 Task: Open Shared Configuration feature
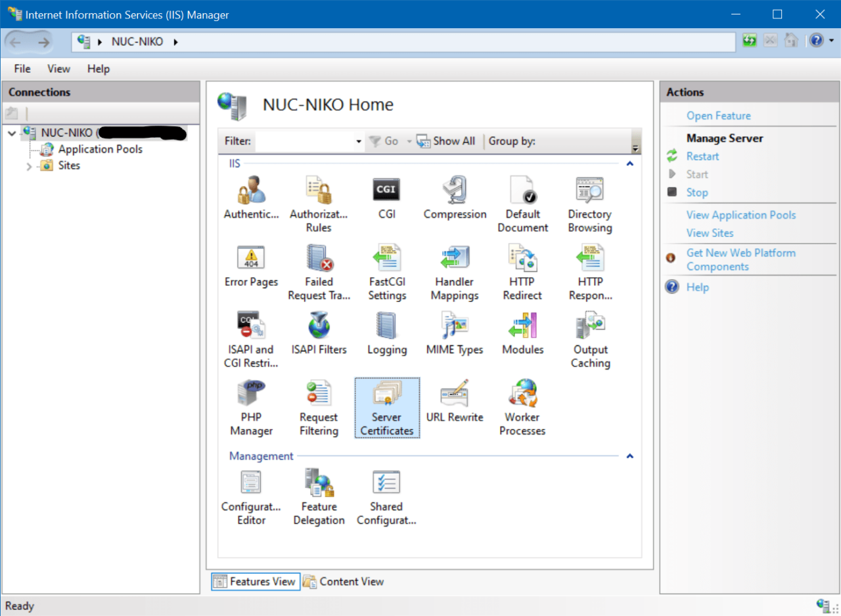click(386, 497)
